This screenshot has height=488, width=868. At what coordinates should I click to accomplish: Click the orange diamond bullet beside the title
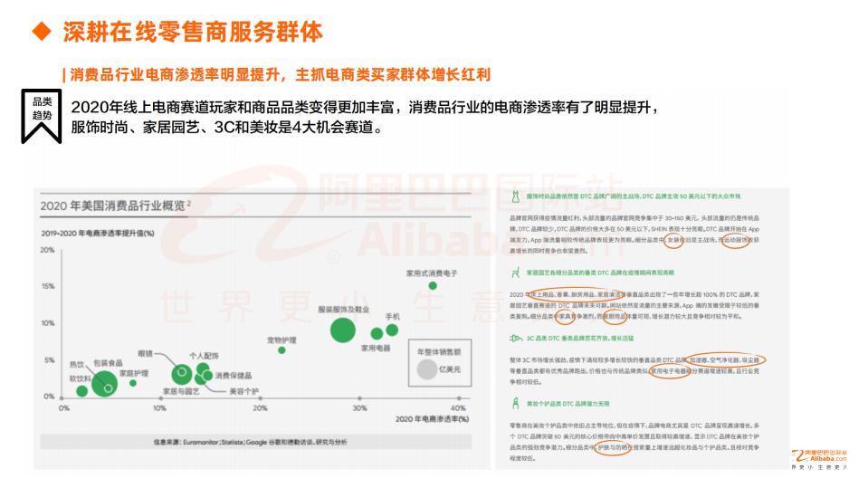point(42,31)
